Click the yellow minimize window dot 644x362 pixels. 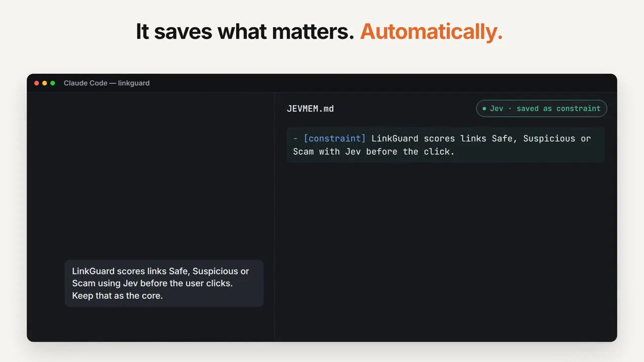coord(44,83)
